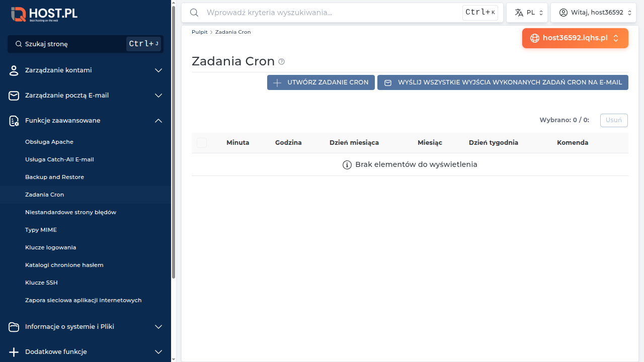
Task: Expand the Zarządzanie kontami section chevron
Action: (158, 70)
